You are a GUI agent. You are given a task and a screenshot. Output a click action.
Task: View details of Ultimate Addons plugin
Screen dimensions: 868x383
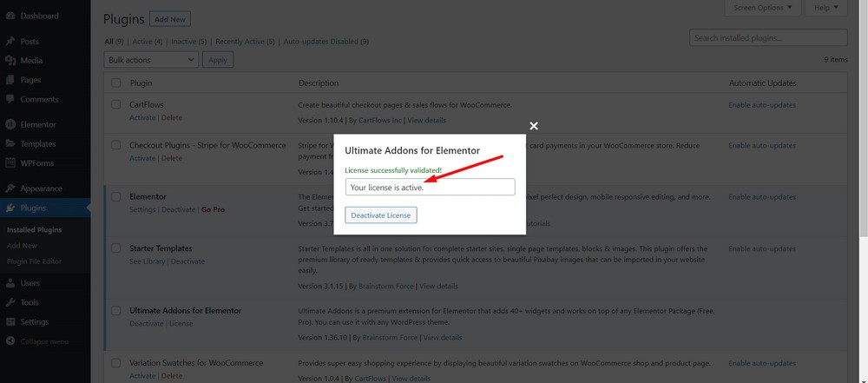click(x=443, y=338)
